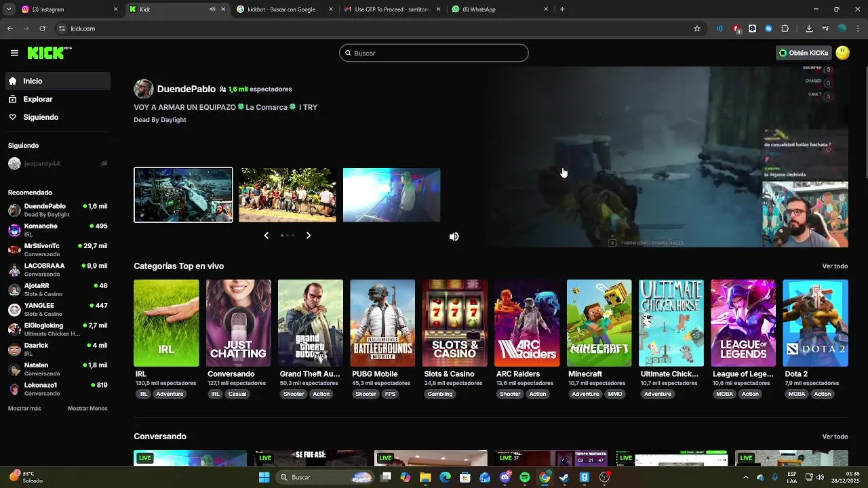Open the IRL category card
Viewport: 868px width, 488px height.
pos(166,323)
